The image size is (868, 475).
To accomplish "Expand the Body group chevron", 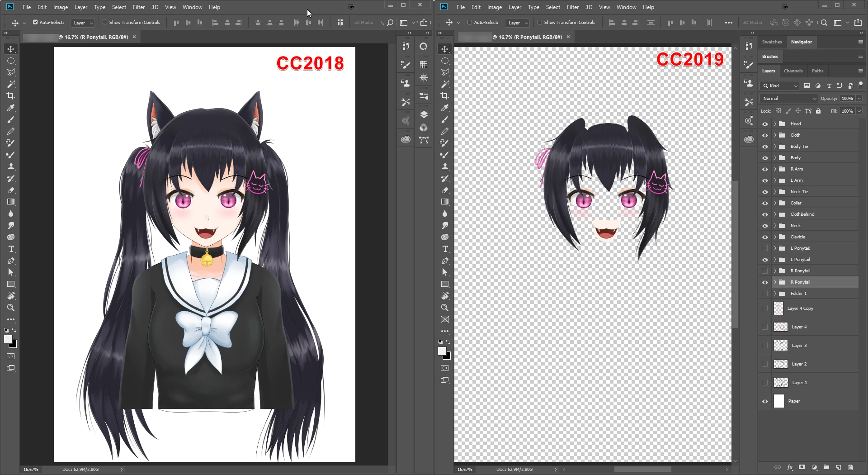I will click(x=775, y=158).
